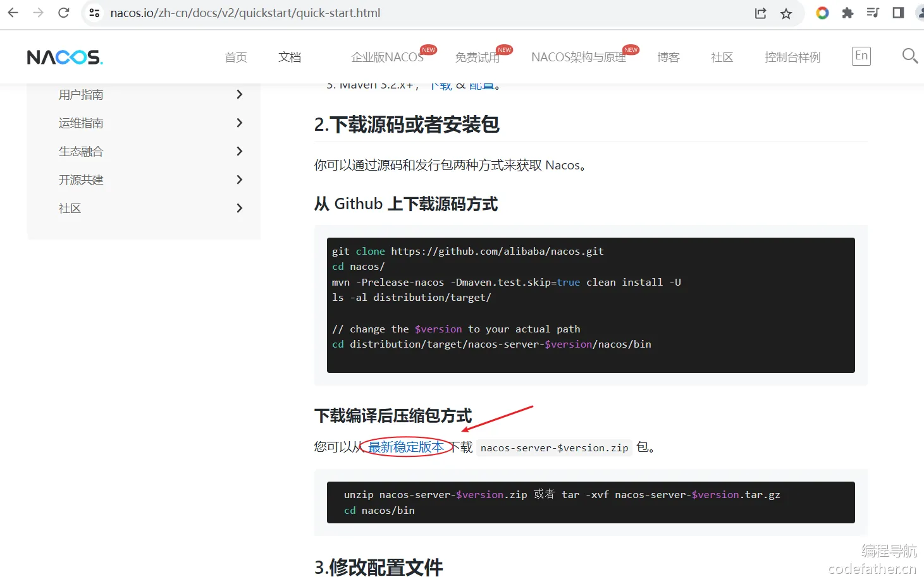Open the media control icon
Image resolution: width=924 pixels, height=584 pixels.
pos(873,13)
